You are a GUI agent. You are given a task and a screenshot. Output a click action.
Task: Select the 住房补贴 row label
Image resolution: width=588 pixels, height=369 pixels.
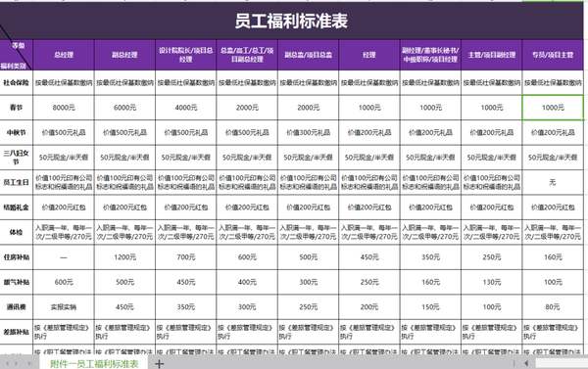pyautogui.click(x=16, y=257)
